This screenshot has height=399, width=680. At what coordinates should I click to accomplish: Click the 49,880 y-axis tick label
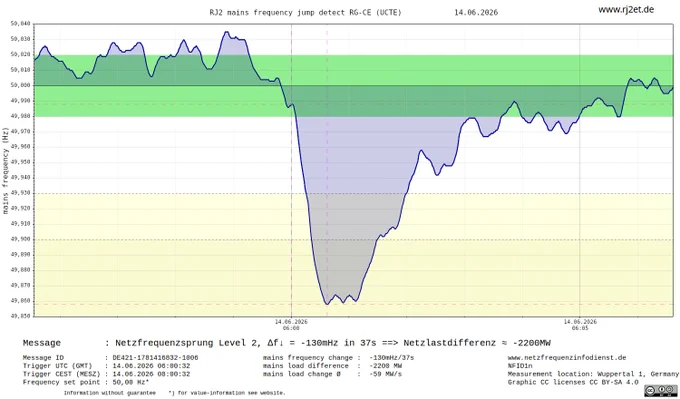(x=21, y=270)
